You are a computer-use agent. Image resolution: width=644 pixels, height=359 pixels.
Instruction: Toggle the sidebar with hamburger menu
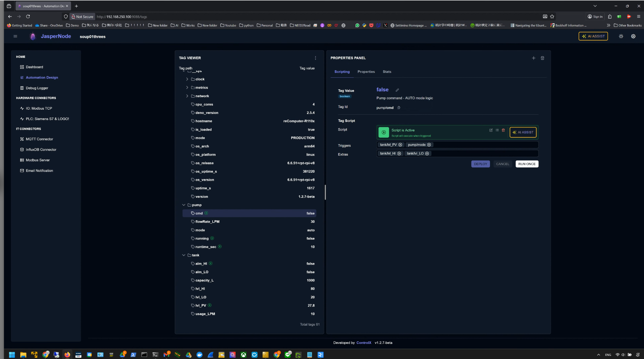(15, 36)
